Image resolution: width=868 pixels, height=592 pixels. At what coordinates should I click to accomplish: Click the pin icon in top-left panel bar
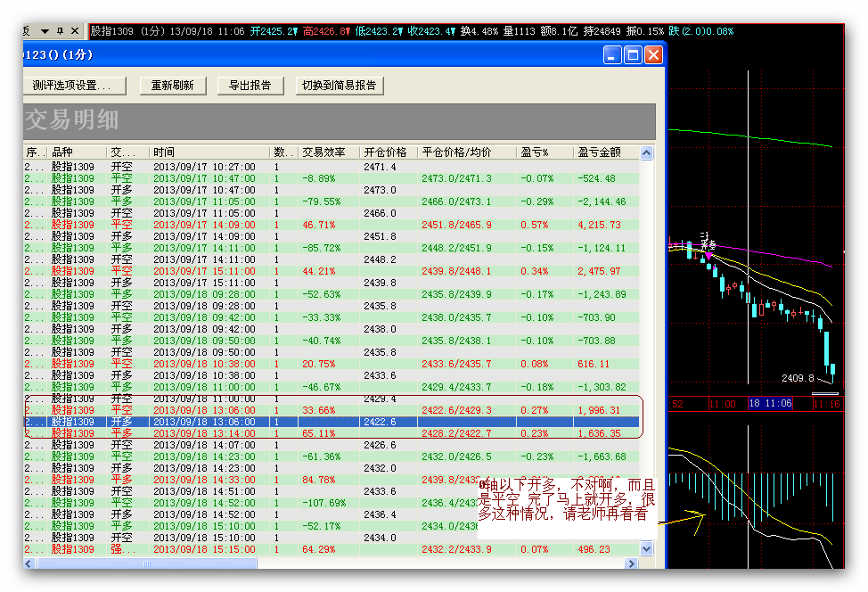(x=60, y=31)
